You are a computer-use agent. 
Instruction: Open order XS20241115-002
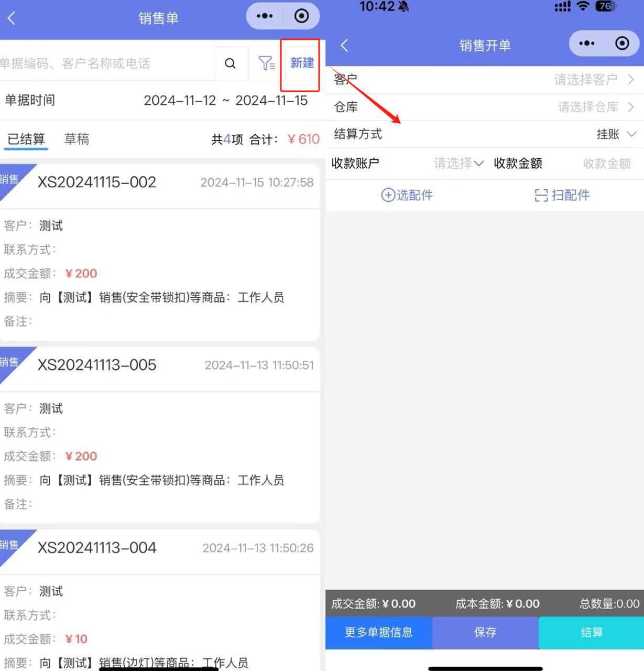point(97,182)
